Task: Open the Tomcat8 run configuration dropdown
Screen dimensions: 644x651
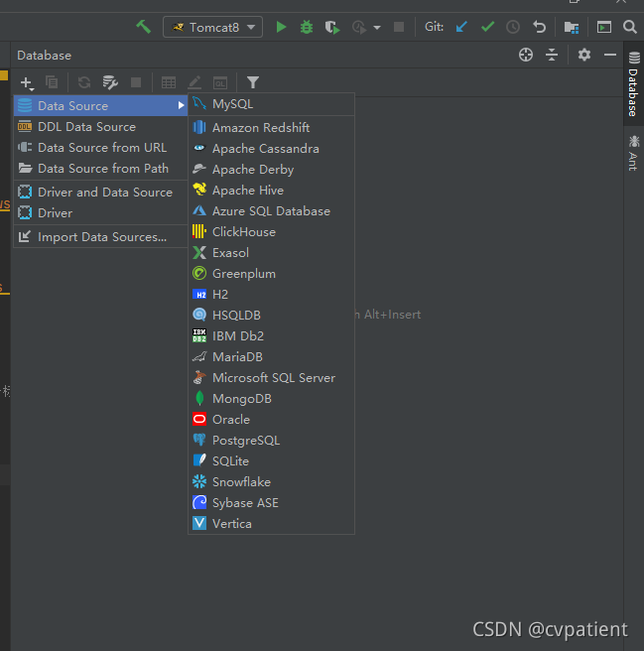Action: coord(212,28)
